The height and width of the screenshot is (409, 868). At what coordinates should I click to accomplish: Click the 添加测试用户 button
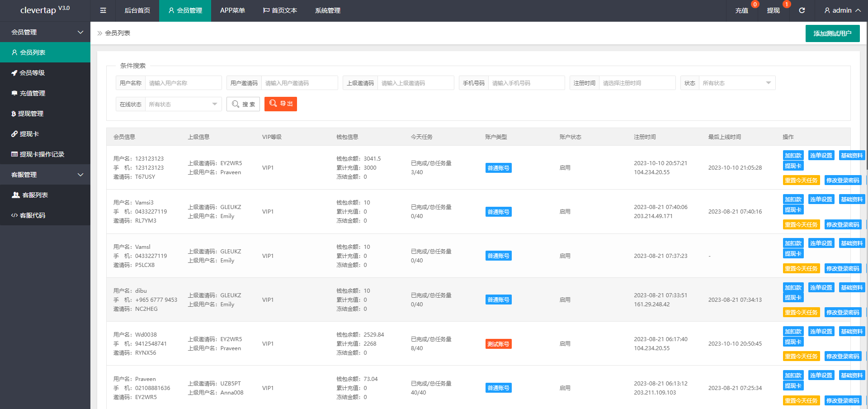click(x=832, y=33)
